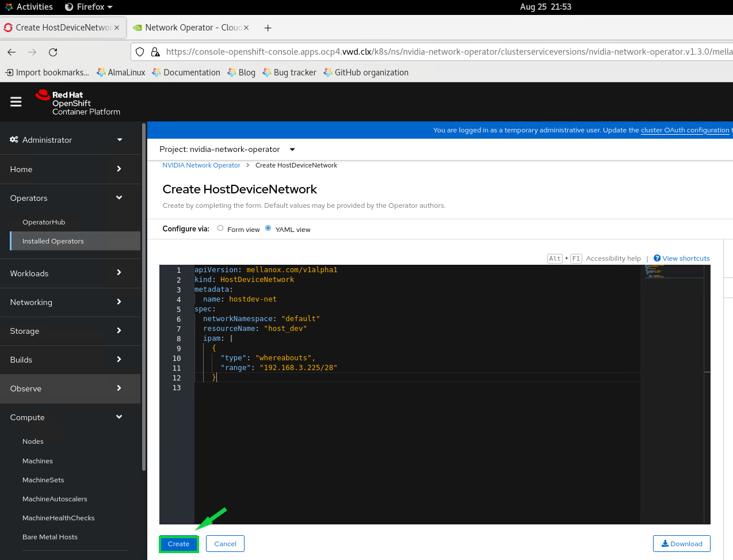733x560 pixels.
Task: Switch to Create HostDeviceNetwork browser tab
Action: tap(63, 28)
